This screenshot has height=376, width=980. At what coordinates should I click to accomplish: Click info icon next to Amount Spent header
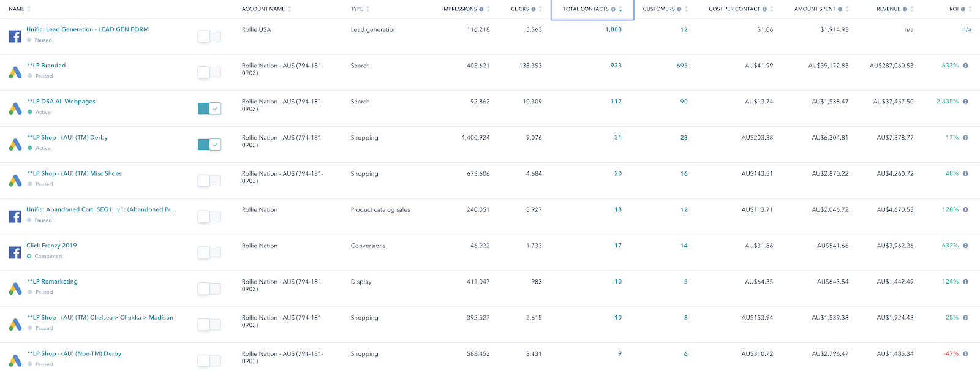pos(840,9)
